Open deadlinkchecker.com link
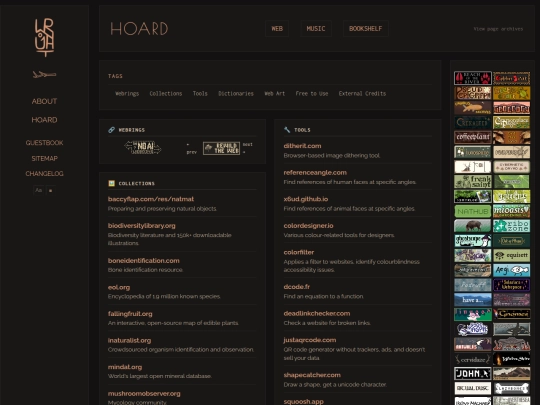 [x=317, y=313]
